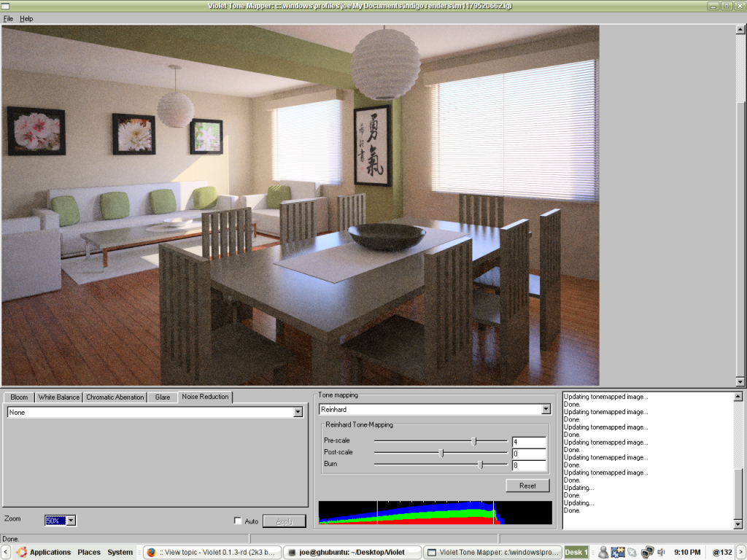Click the 9:10 PM clock
This screenshot has width=747, height=560.
coord(687,553)
